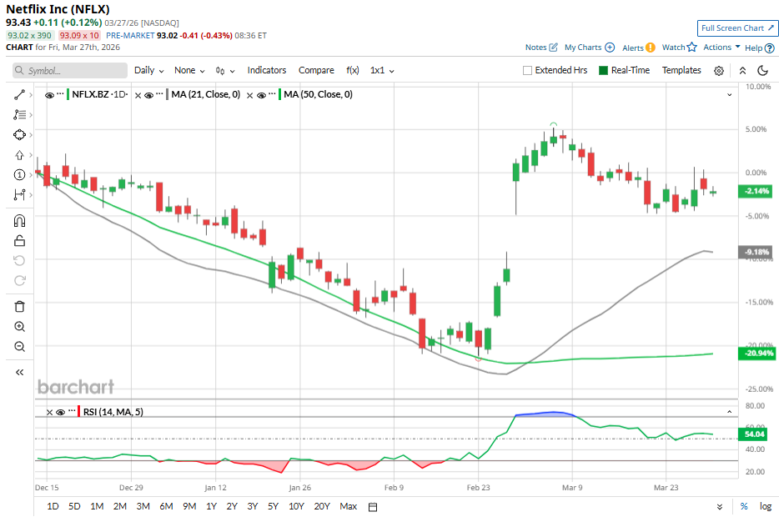Open the Templates link
The image size is (779, 532).
681,71
